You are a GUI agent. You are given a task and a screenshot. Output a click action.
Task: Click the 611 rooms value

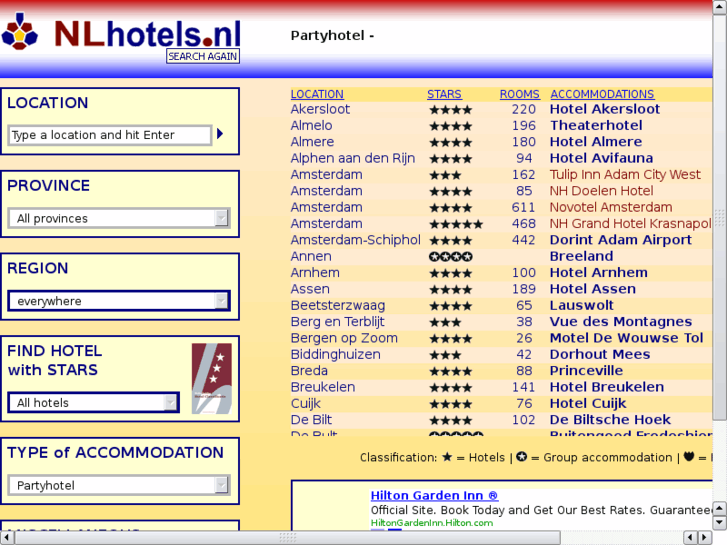[523, 207]
